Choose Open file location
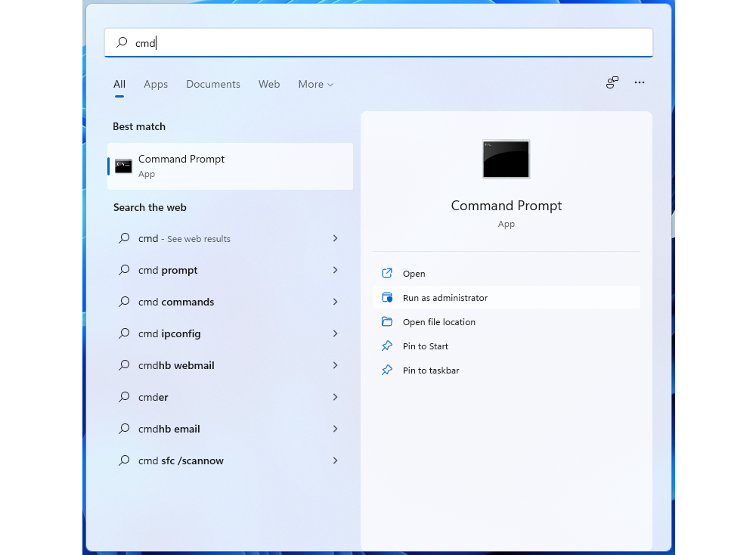This screenshot has width=756, height=555. click(507, 321)
